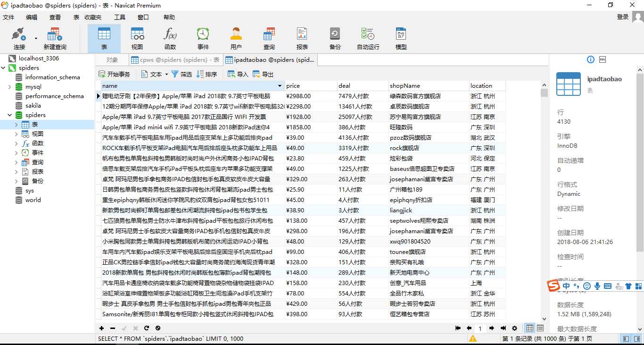Click 开始事务 button
644x345 pixels.
114,74
